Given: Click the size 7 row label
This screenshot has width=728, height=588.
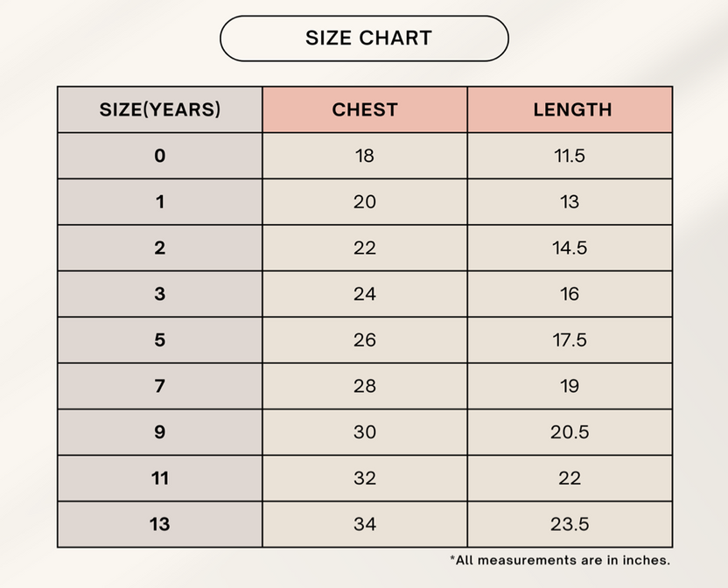Looking at the screenshot, I should click(160, 386).
